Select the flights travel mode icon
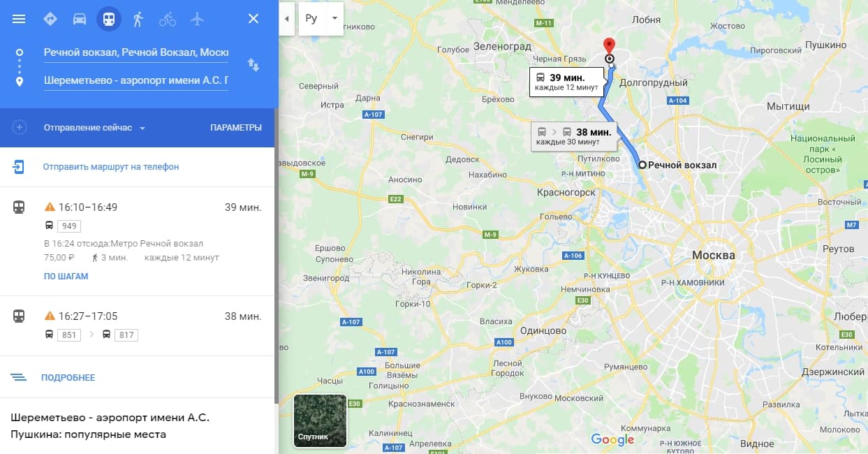The image size is (868, 454). click(x=197, y=19)
